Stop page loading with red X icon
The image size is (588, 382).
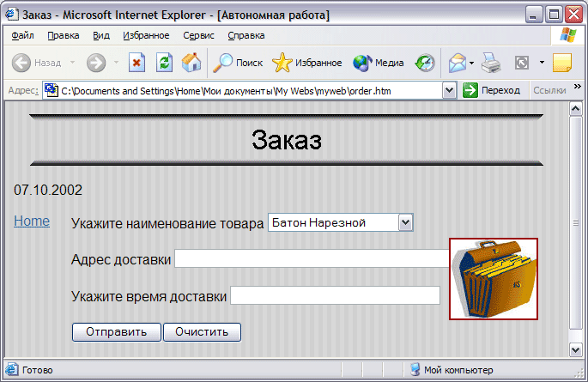tap(136, 63)
